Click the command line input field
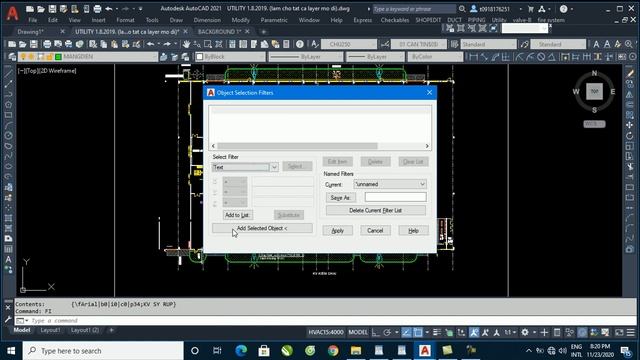The height and width of the screenshot is (360, 640). (327, 320)
